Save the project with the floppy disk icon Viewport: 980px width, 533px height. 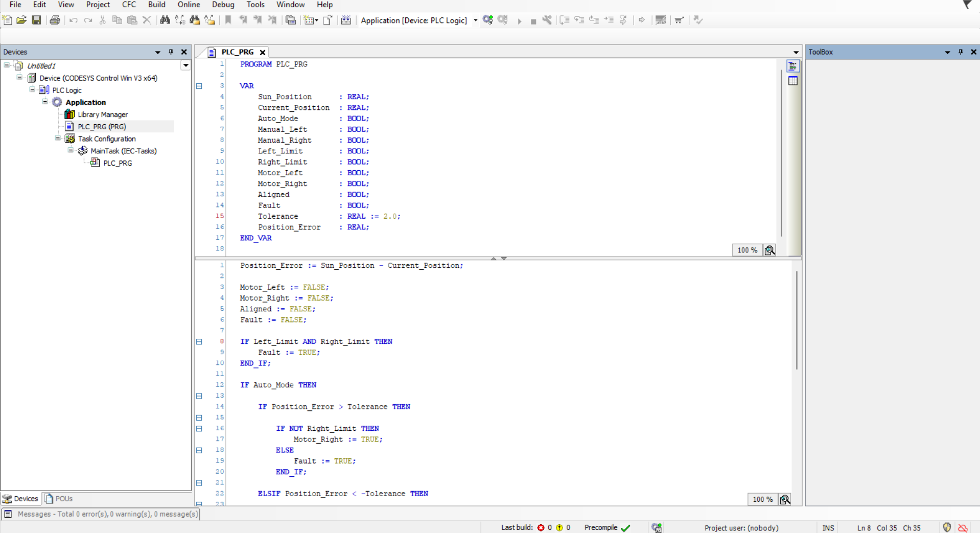[36, 20]
